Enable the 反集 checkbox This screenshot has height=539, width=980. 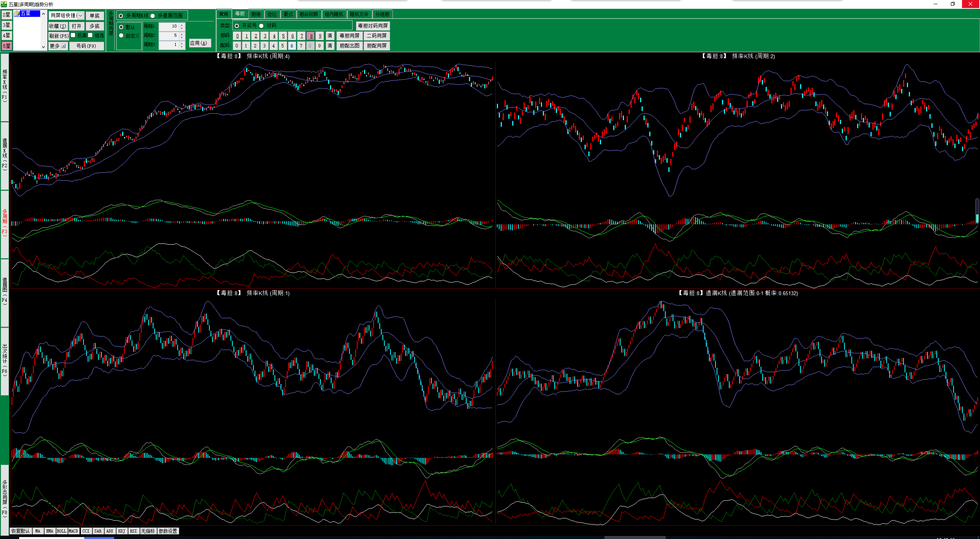pyautogui.click(x=73, y=35)
